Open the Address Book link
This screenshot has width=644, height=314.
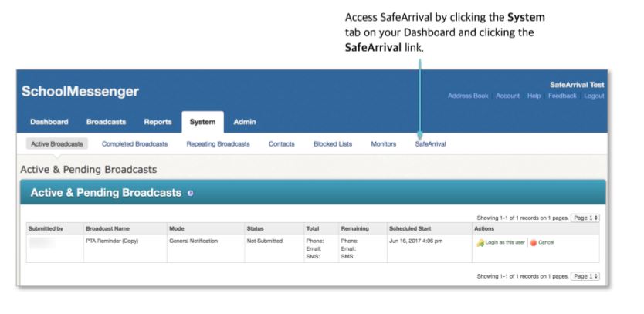click(x=468, y=96)
